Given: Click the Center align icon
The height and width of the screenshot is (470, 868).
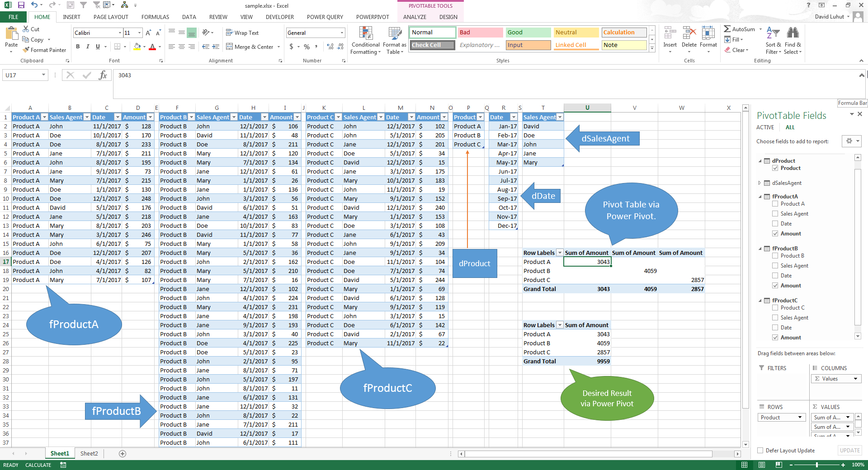Looking at the screenshot, I should 181,47.
